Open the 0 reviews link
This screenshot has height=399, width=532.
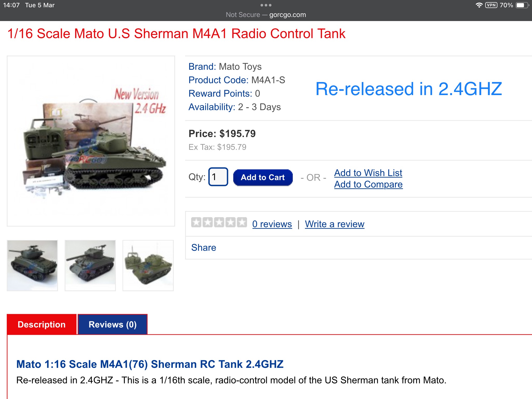click(272, 224)
